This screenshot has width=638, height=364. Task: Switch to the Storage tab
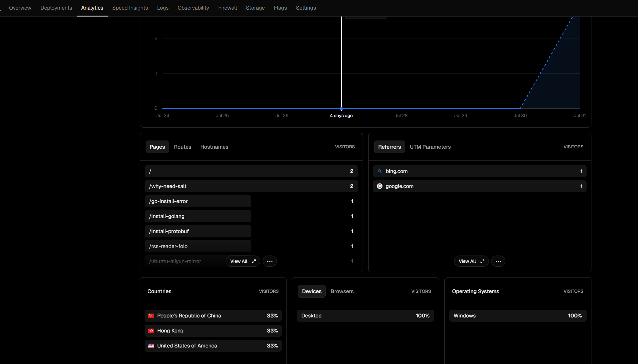tap(255, 8)
